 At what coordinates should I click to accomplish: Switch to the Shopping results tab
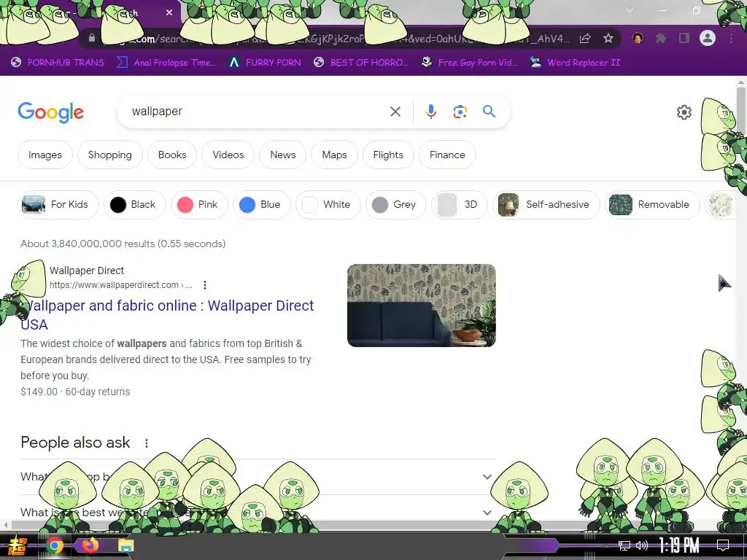pos(110,155)
